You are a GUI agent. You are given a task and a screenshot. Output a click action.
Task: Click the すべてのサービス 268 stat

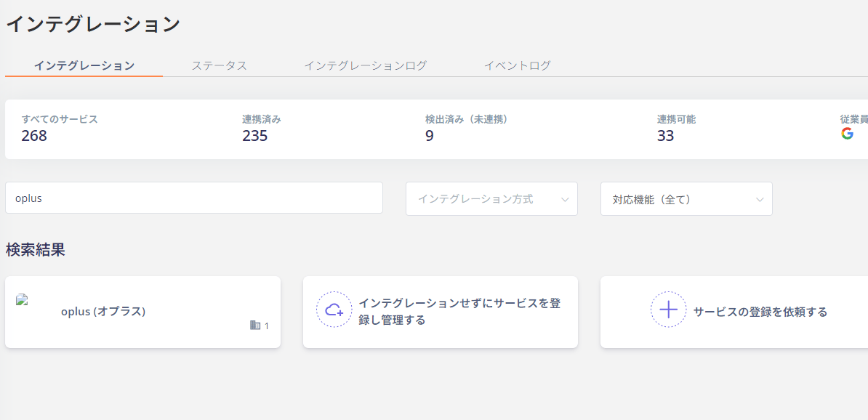point(60,128)
